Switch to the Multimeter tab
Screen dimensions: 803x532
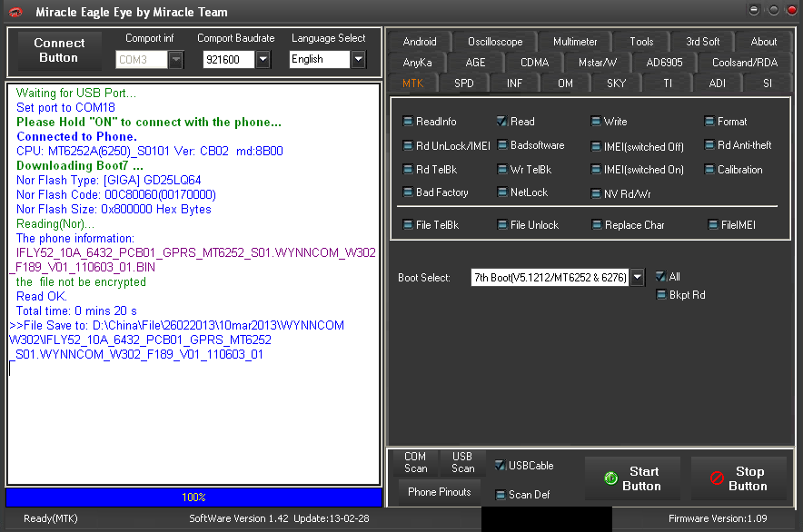point(575,42)
